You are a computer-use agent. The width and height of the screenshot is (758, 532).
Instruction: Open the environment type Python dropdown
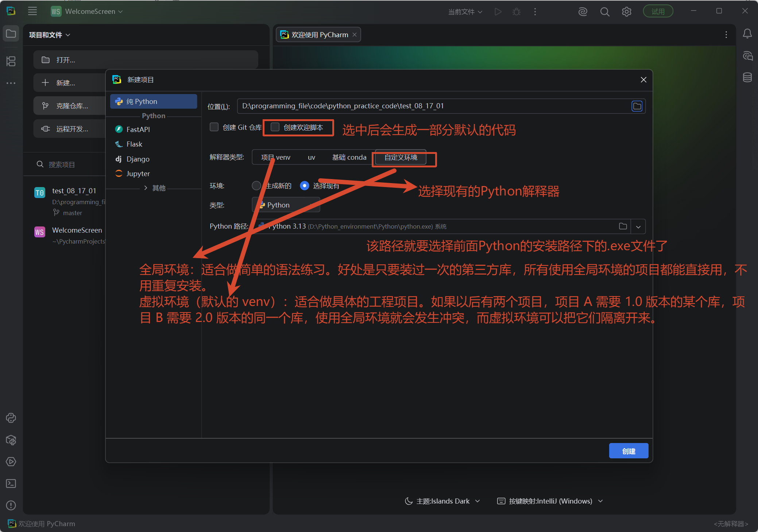286,205
